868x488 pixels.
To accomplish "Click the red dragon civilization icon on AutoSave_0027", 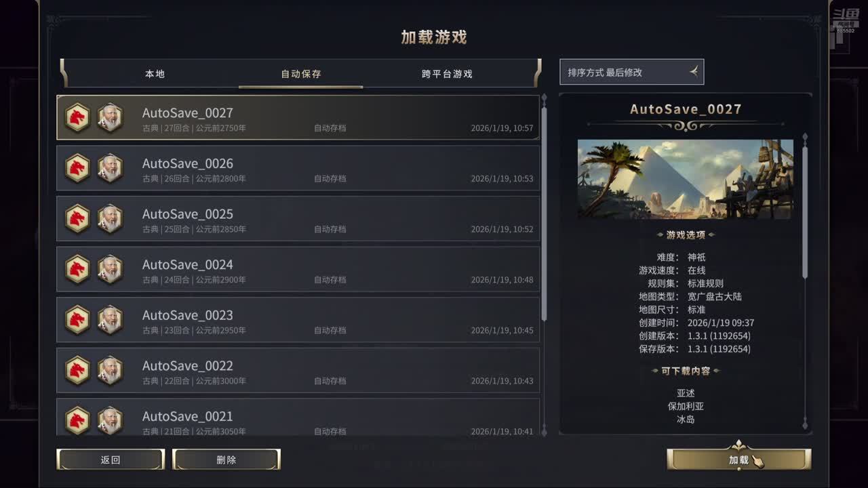I will [77, 117].
